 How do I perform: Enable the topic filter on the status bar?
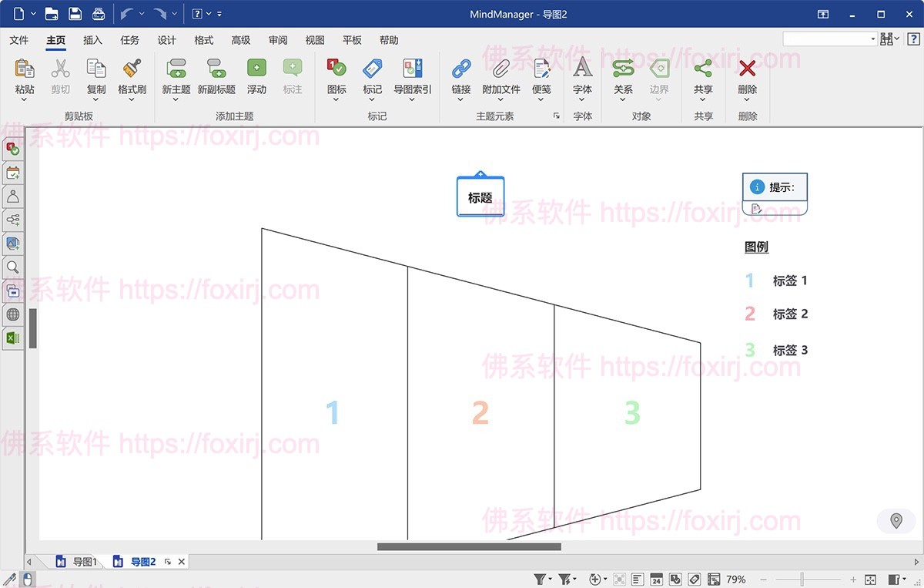click(541, 578)
